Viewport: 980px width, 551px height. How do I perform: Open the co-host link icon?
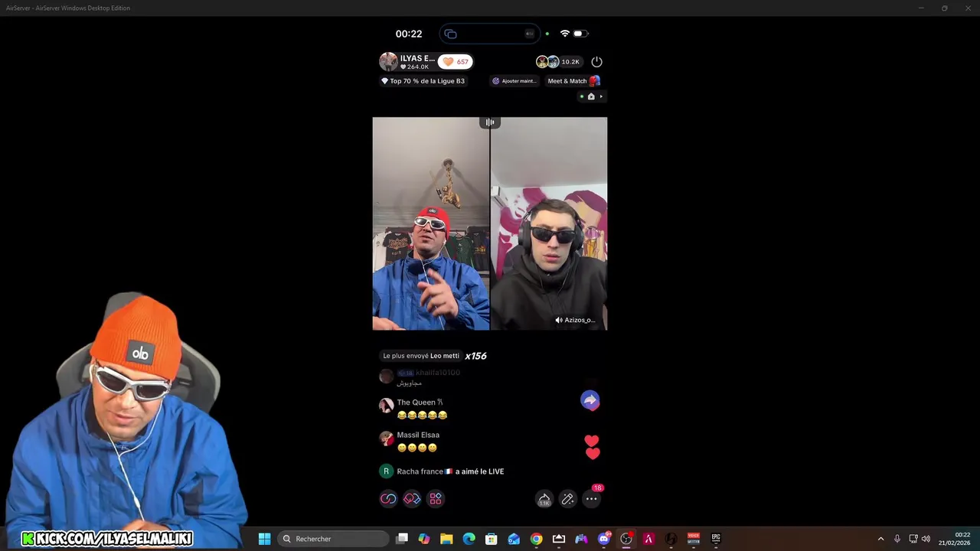(x=388, y=499)
